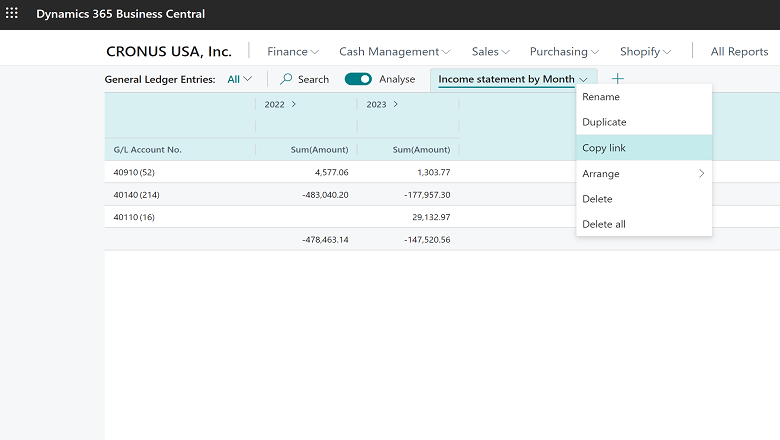This screenshot has height=440, width=780.
Task: Select Copy link in the tab menu
Action: click(x=644, y=148)
